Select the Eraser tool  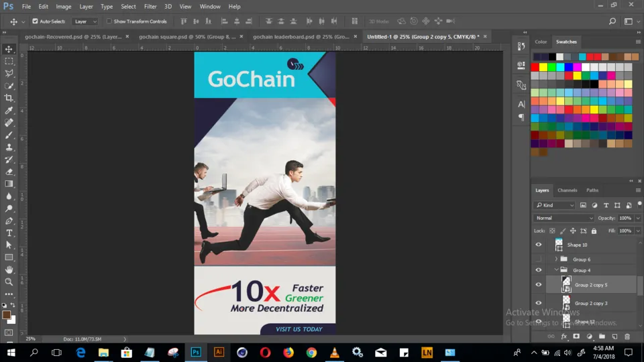pos(9,172)
